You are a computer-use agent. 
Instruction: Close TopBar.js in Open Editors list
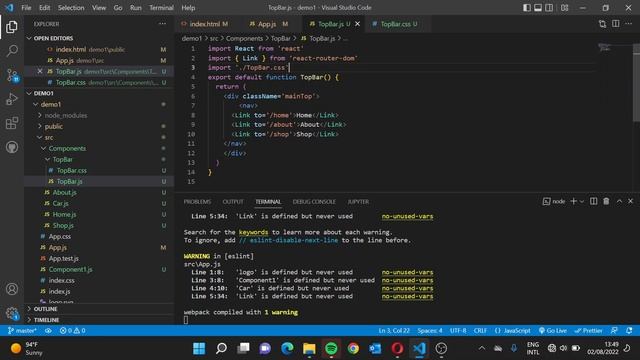40,71
